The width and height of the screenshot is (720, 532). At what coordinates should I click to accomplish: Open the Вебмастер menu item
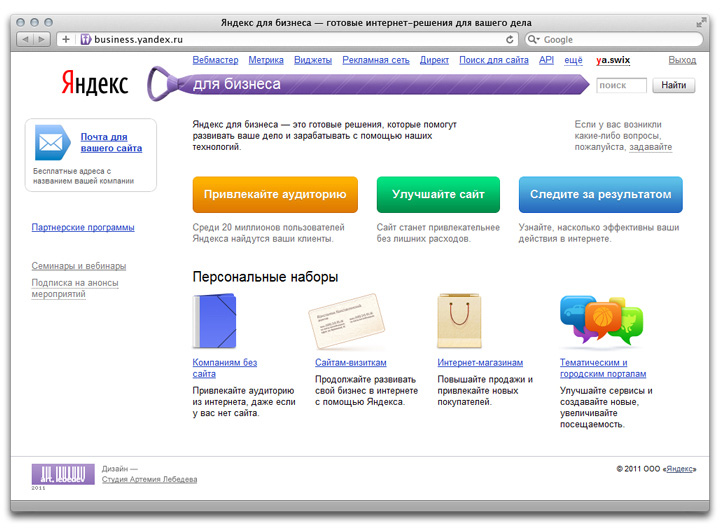pos(215,60)
